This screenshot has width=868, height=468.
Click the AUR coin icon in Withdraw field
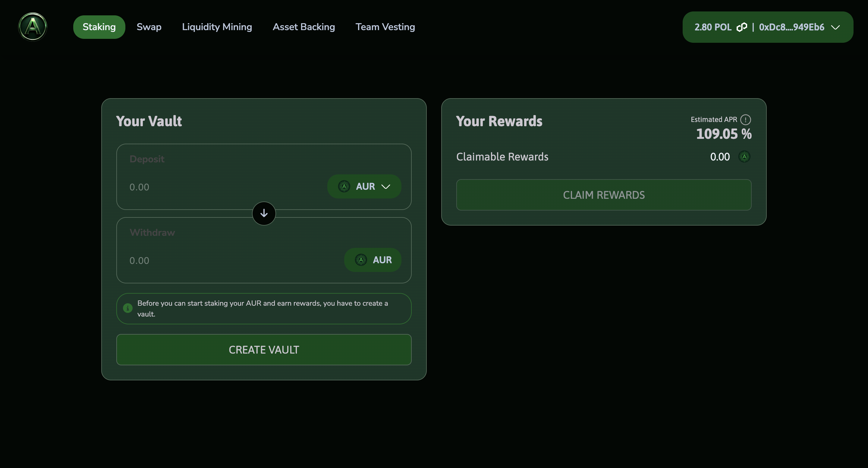click(361, 260)
